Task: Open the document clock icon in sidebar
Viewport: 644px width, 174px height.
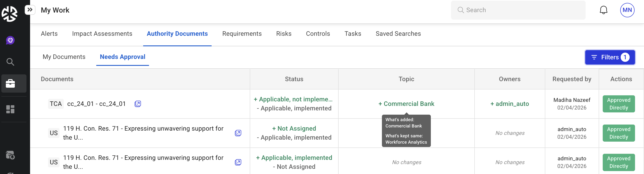Action: click(10, 155)
